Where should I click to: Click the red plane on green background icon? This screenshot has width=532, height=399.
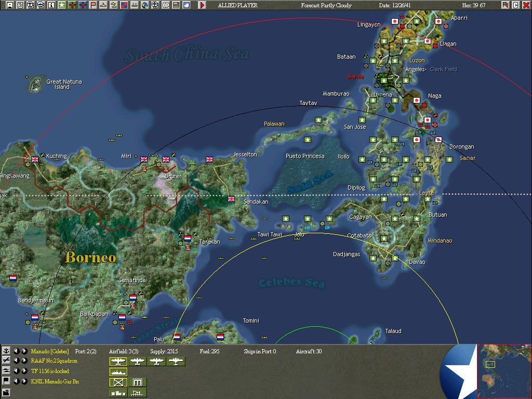tap(72, 5)
